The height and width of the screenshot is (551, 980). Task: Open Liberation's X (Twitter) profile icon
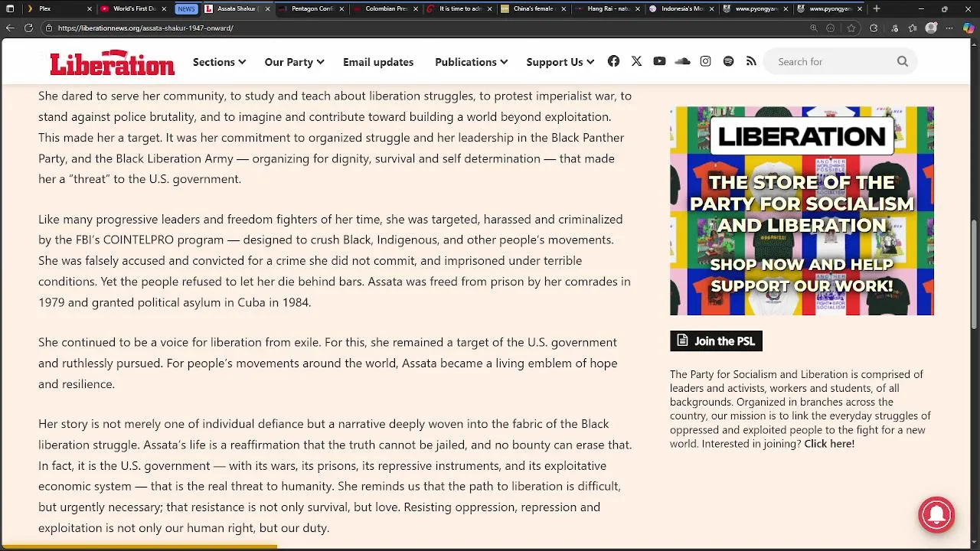(636, 61)
